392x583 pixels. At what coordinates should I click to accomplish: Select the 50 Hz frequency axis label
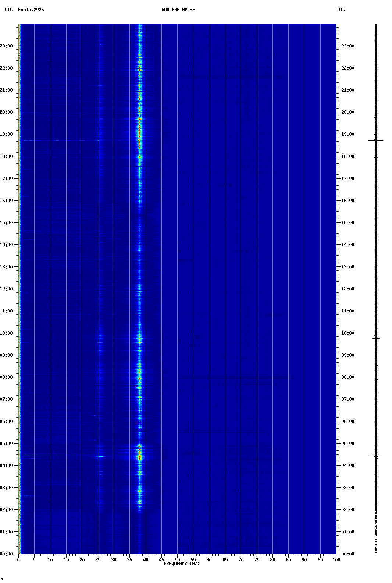click(177, 560)
